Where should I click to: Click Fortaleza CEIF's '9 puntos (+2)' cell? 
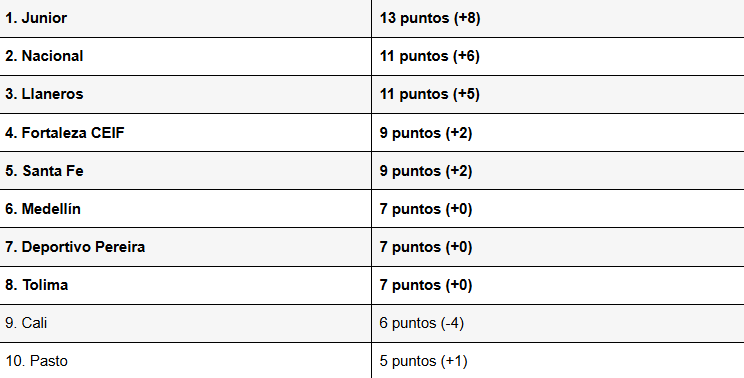(x=558, y=133)
